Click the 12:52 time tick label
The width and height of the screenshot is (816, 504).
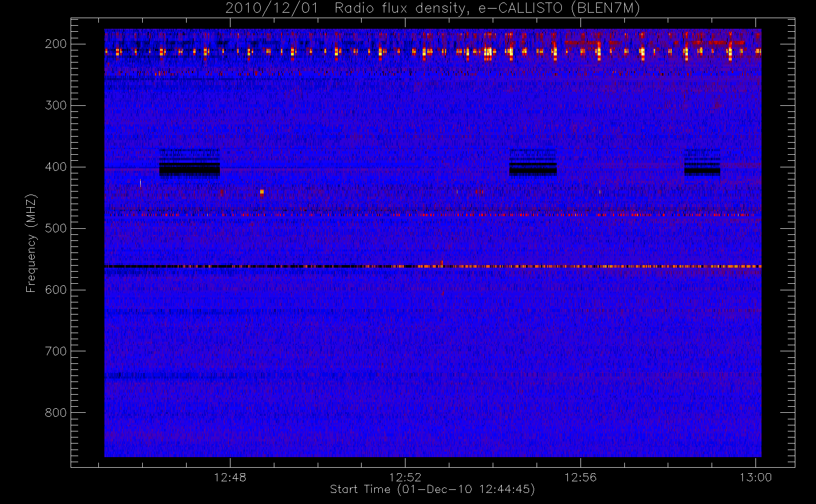pyautogui.click(x=405, y=477)
